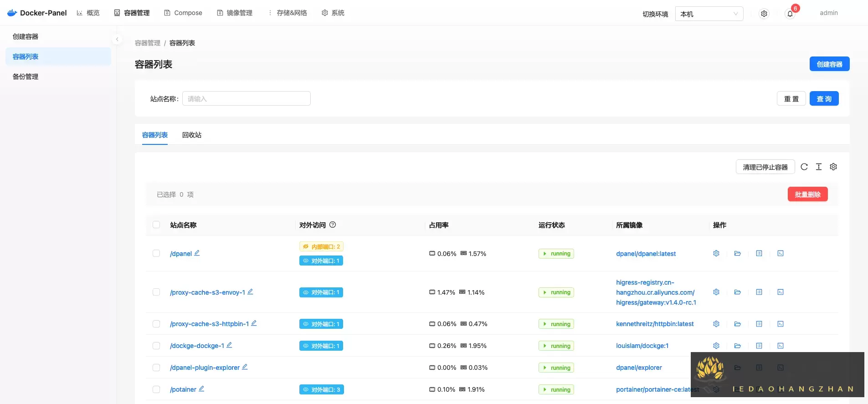Viewport: 868px width, 404px height.
Task: Edit the /proxy-cache-s3-envoy-1 name pencil
Action: click(x=250, y=291)
